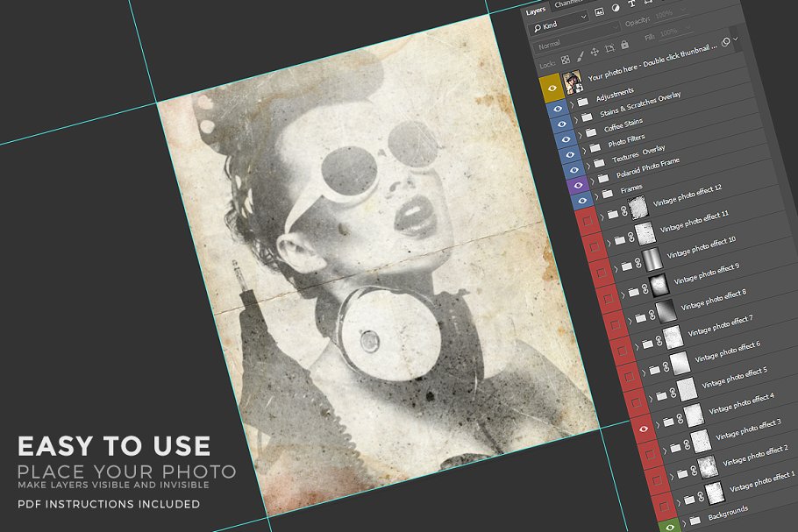Select the Adjustments layer
798x532 pixels.
coord(614,94)
